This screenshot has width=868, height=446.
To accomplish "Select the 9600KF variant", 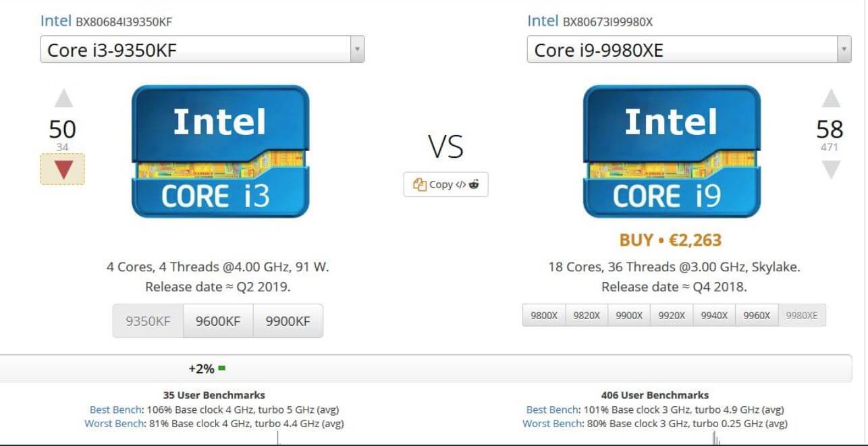I will [217, 320].
